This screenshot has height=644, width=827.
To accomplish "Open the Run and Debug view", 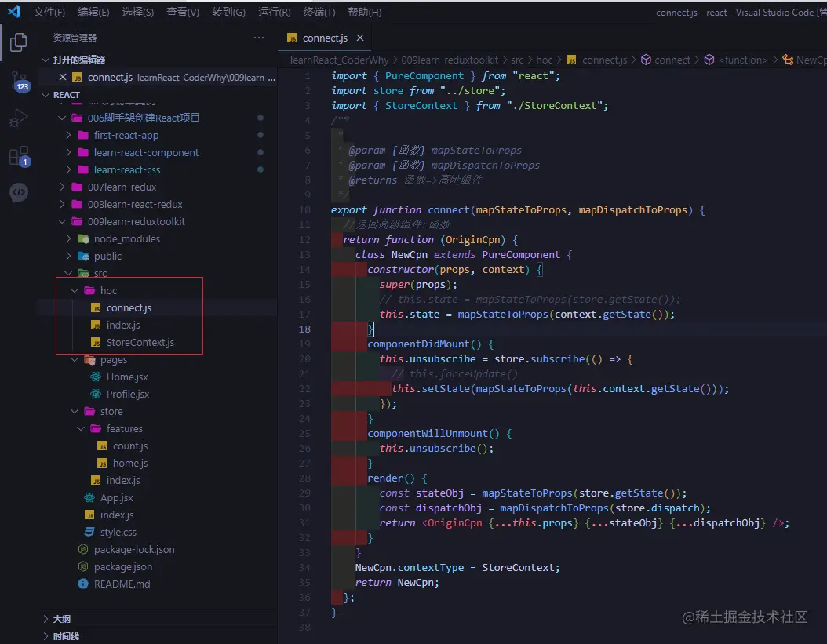I will pyautogui.click(x=19, y=118).
